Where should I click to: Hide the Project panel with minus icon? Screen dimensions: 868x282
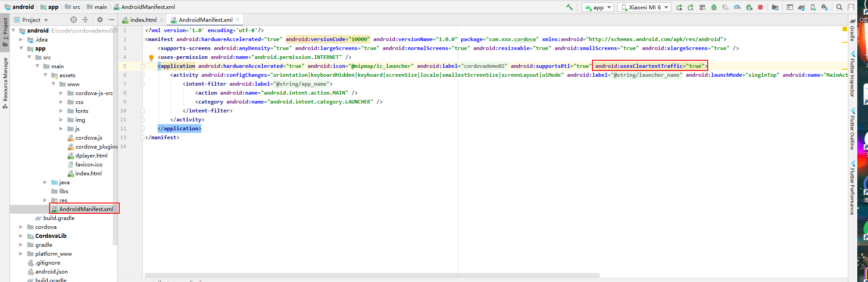pyautogui.click(x=112, y=20)
